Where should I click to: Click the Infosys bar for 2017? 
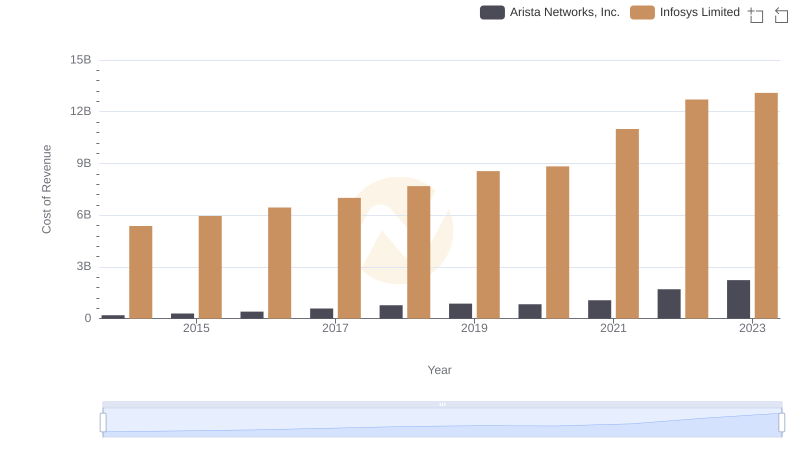349,258
